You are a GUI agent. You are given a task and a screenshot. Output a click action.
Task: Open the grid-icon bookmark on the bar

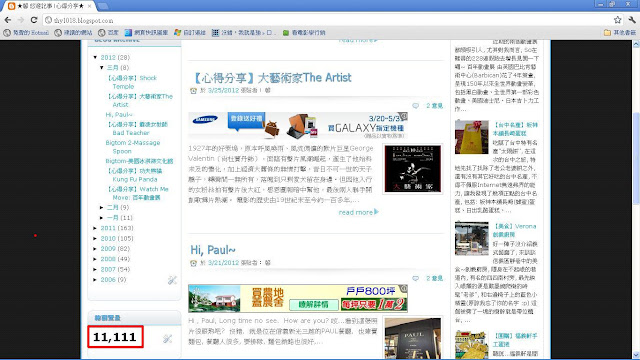pyautogui.click(x=244, y=33)
